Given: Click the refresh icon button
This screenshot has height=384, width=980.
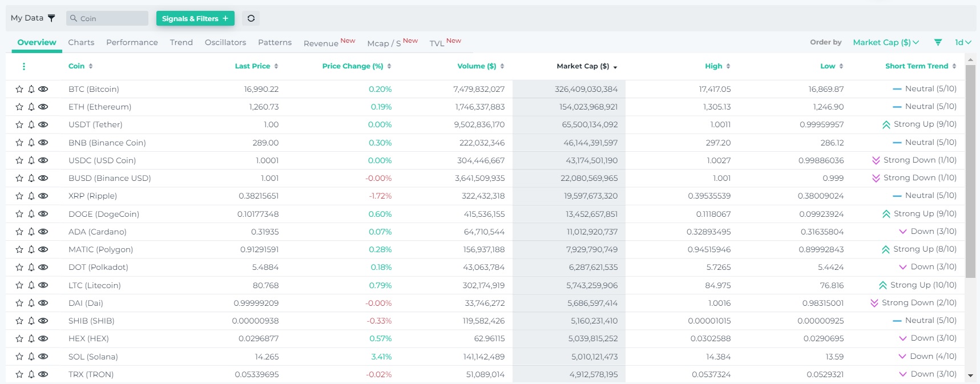Looking at the screenshot, I should (x=251, y=18).
